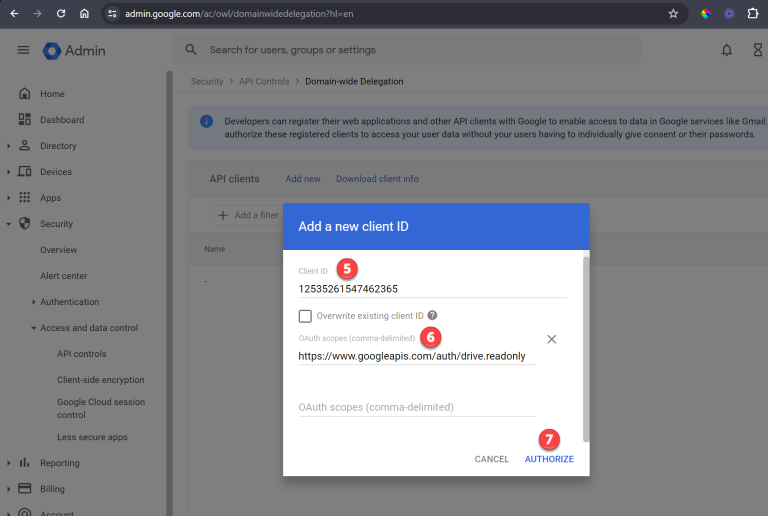This screenshot has width=768, height=516.
Task: Reload the page in browser
Action: [61, 14]
